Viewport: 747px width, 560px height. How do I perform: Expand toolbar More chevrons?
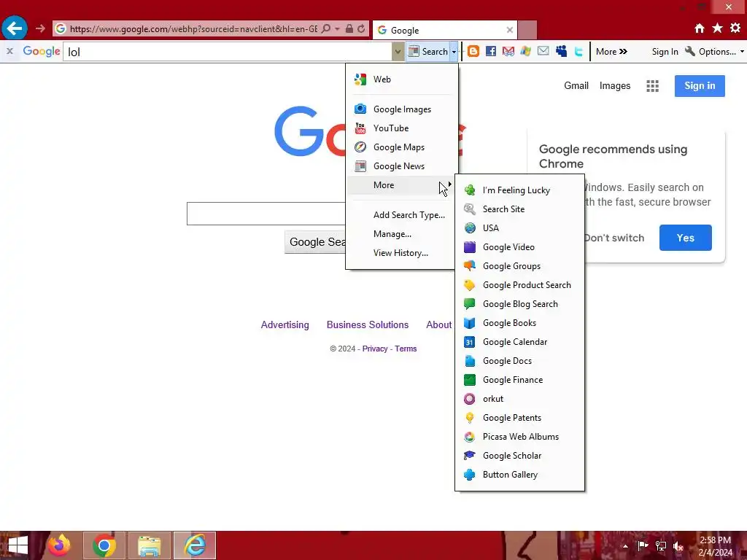tap(612, 52)
